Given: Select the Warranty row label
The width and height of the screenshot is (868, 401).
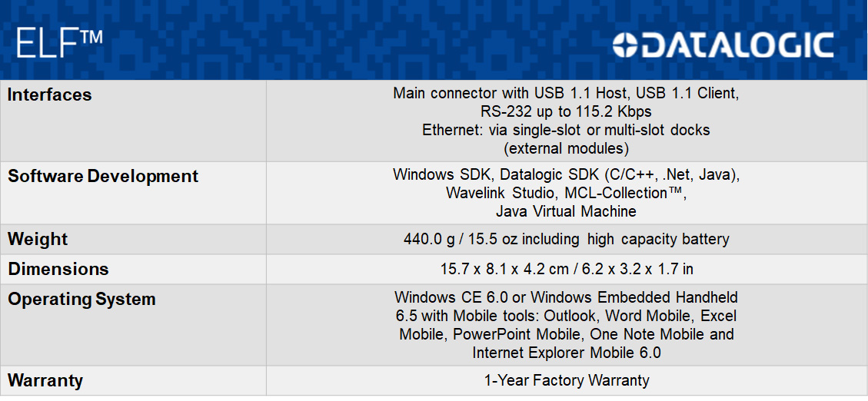Looking at the screenshot, I should click(x=45, y=380).
